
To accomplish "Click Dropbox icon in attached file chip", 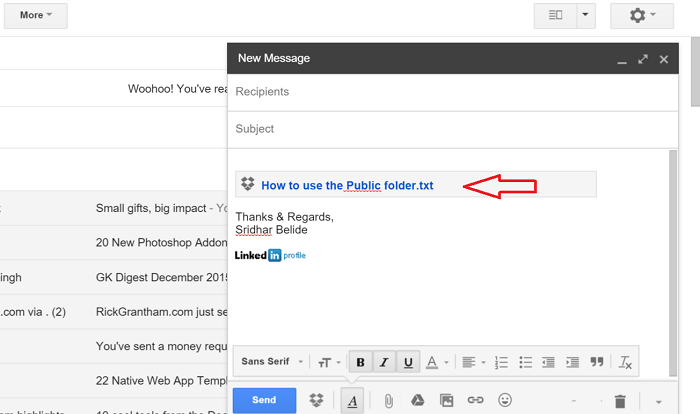I will (248, 184).
